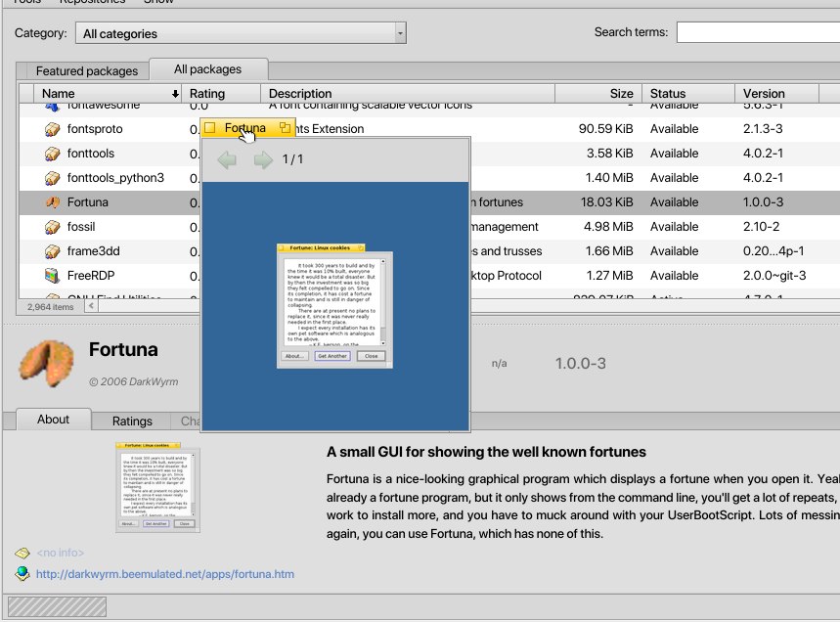Sort packages by the Description column header
The height and width of the screenshot is (622, 840).
pos(407,93)
